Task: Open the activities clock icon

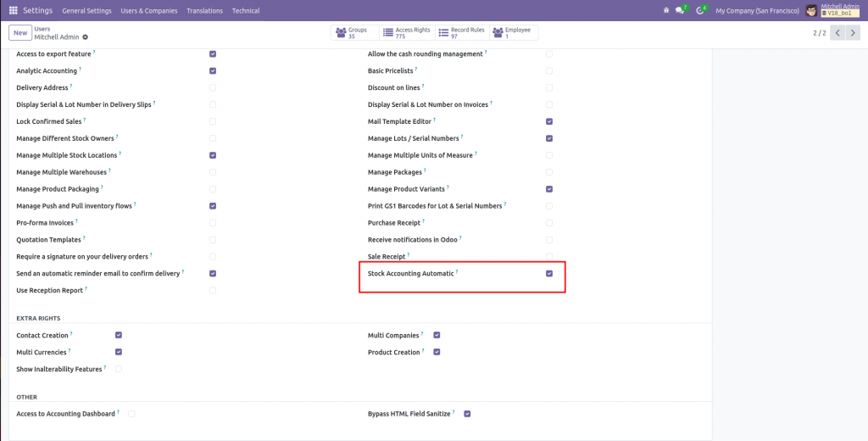Action: [701, 11]
